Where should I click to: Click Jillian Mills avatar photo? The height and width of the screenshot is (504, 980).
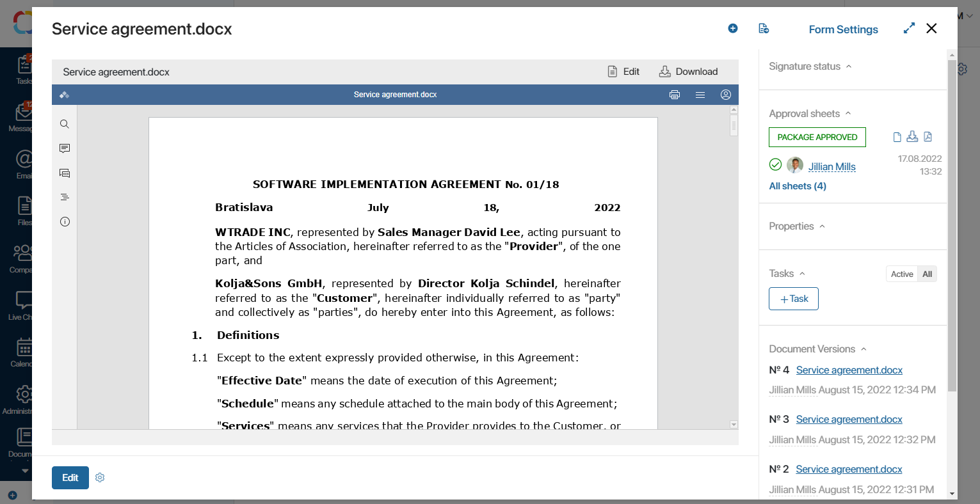[795, 165]
